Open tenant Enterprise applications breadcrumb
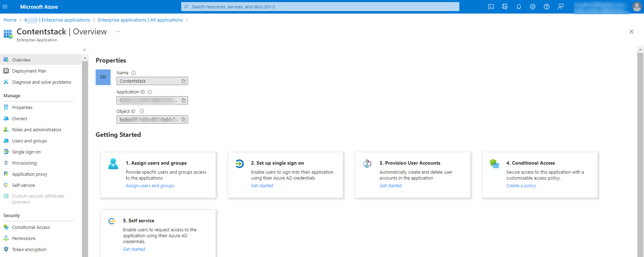644x257 pixels. [x=57, y=20]
